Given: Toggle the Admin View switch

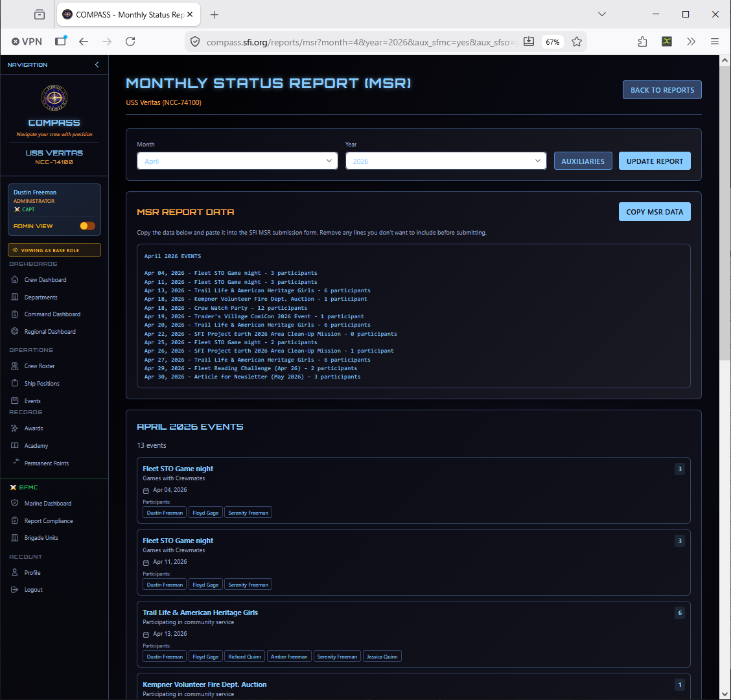Looking at the screenshot, I should [x=87, y=226].
